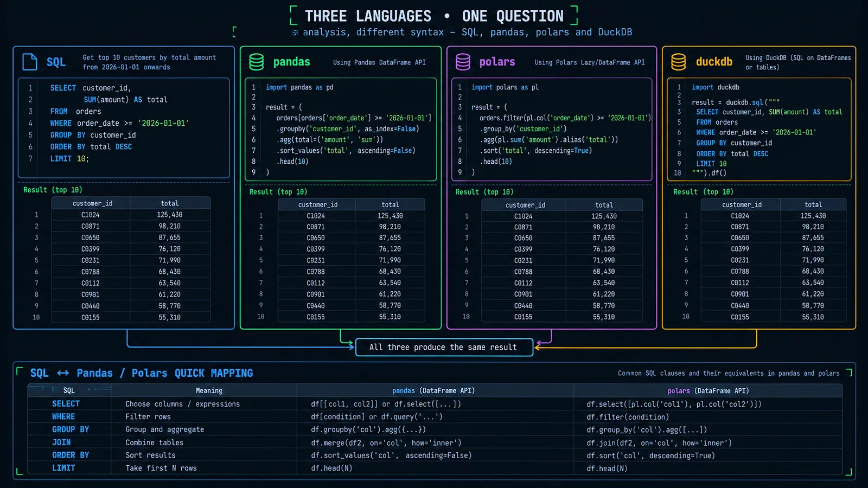Image resolution: width=868 pixels, height=488 pixels.
Task: Click 'GROUP BY' row in Quick Mapping table
Action: [435, 429]
